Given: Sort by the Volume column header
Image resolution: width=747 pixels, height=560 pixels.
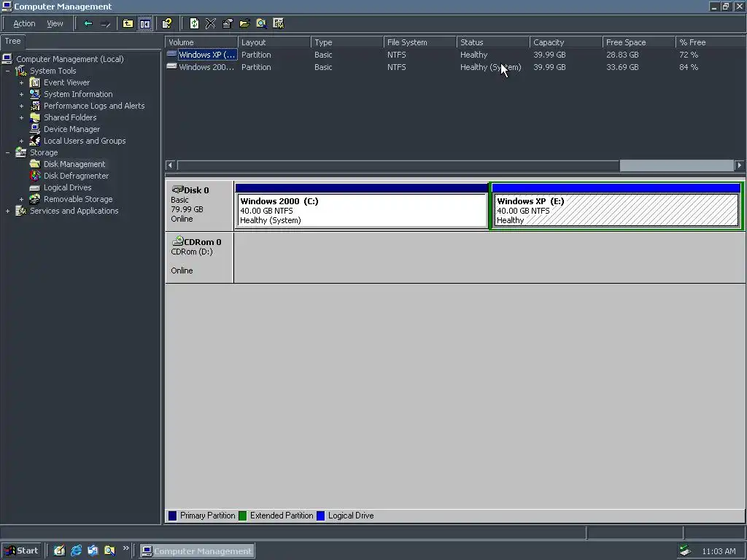Looking at the screenshot, I should coord(201,42).
